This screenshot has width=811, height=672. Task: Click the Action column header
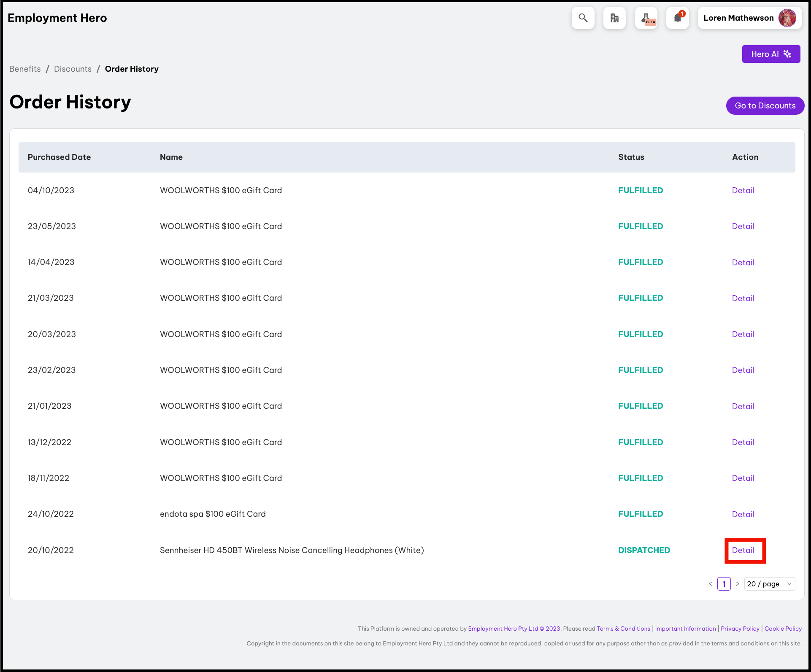click(x=745, y=157)
